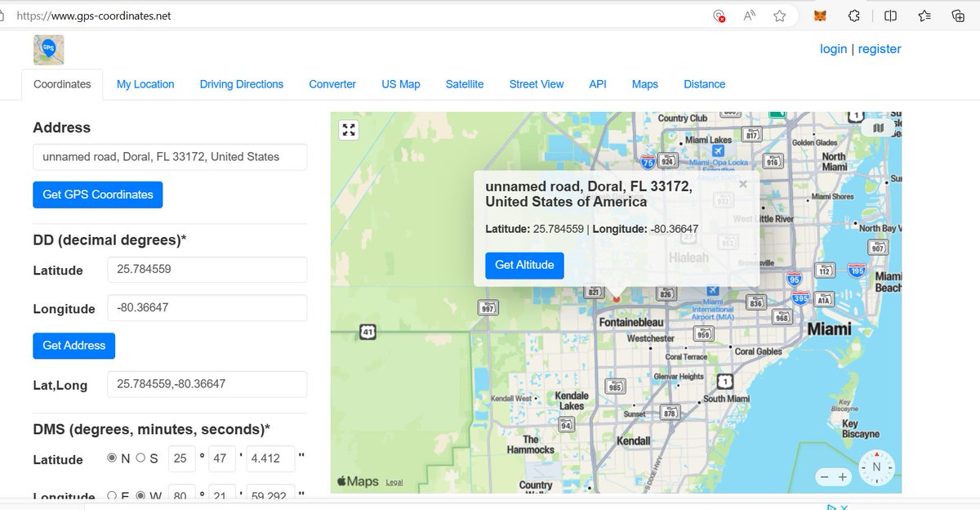
Task: Click the DMS latitude degrees field
Action: (x=182, y=459)
